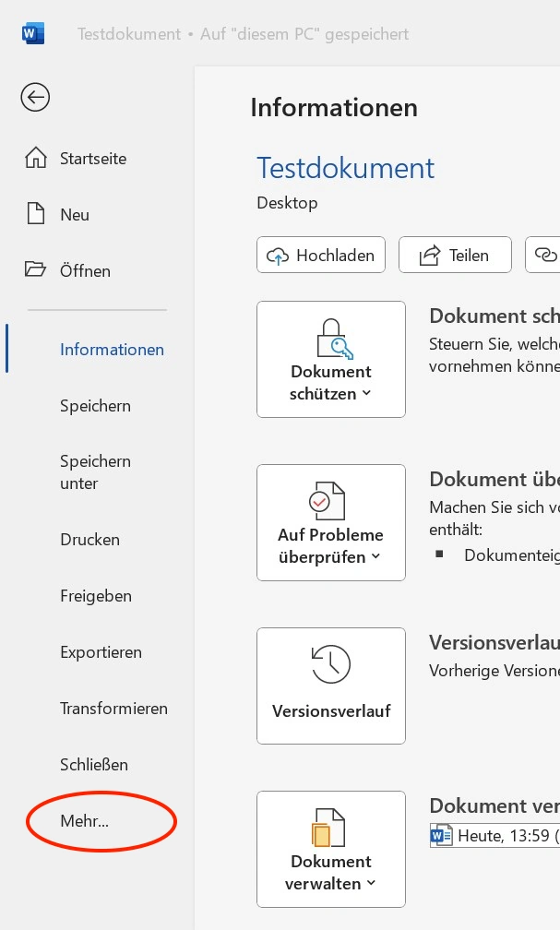Click Schließen to close the document
560x930 pixels.
click(94, 765)
